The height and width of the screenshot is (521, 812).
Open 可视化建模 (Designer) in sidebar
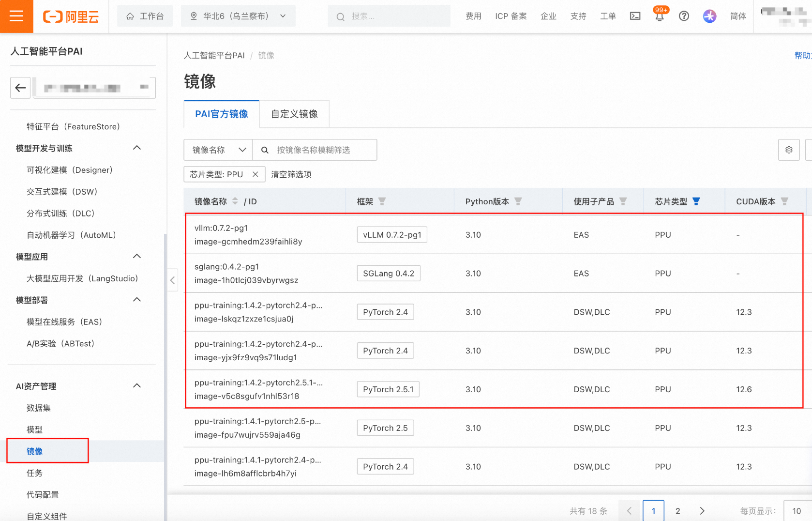click(x=69, y=170)
